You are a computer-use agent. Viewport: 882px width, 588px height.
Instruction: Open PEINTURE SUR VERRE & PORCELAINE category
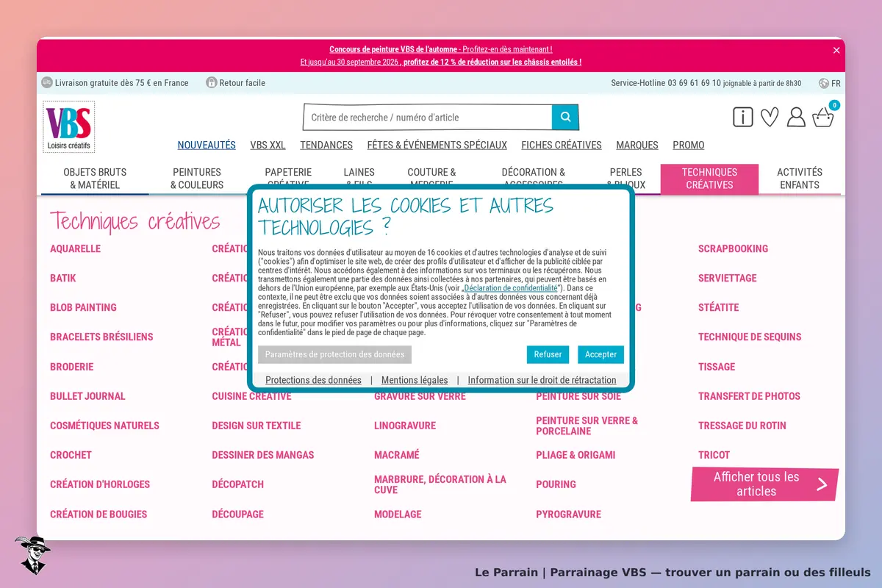(587, 426)
